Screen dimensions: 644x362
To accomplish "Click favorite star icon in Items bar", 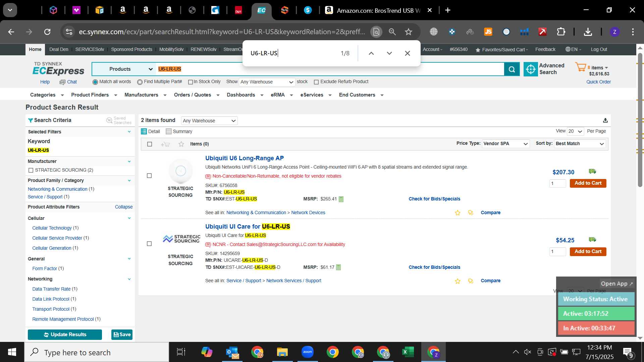I will [x=181, y=144].
